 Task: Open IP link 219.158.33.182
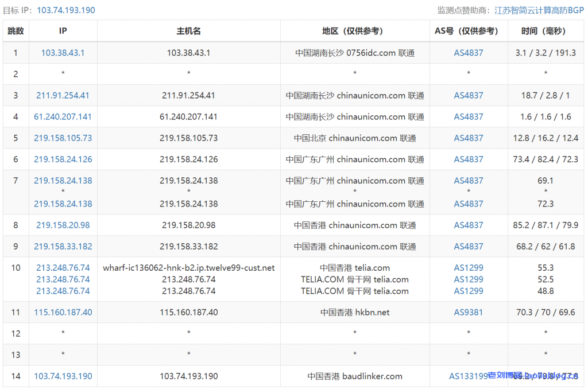(x=63, y=246)
